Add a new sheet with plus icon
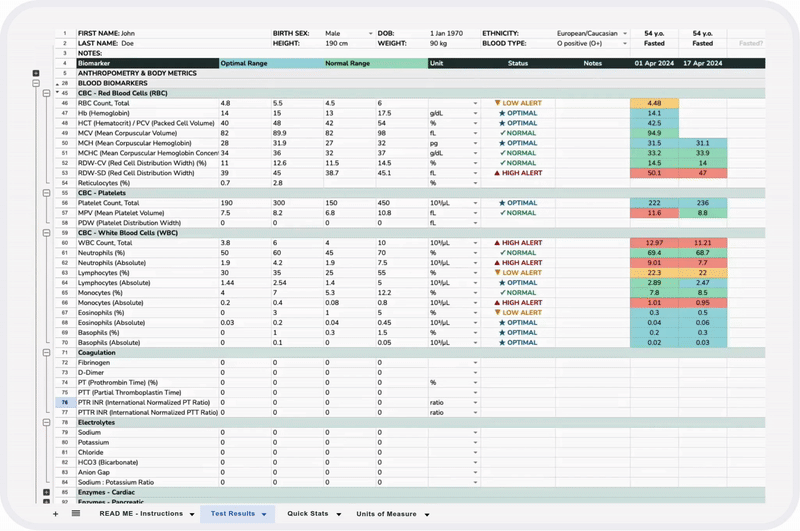The image size is (800, 531). (56, 514)
